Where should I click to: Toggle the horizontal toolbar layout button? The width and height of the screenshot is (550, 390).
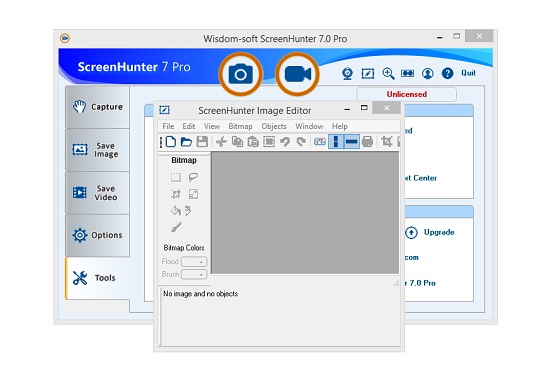(351, 142)
